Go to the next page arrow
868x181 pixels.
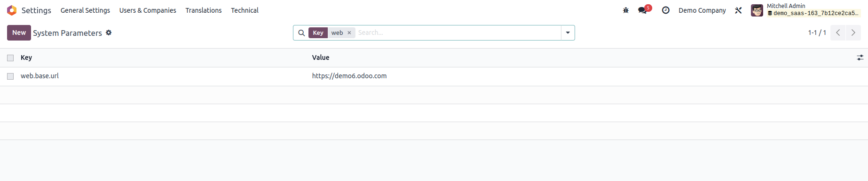[853, 33]
